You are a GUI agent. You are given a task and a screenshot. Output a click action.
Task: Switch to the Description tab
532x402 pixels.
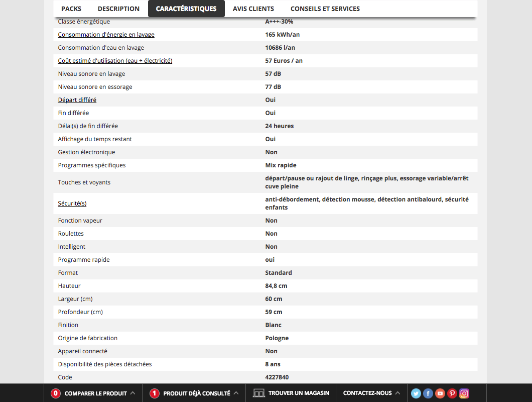pos(118,9)
